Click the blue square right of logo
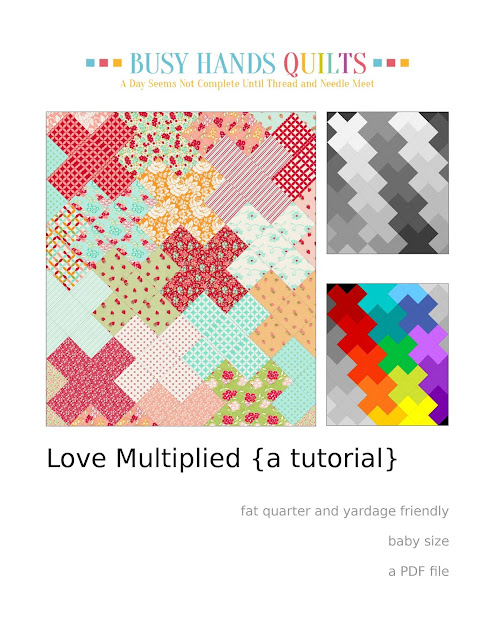 click(x=377, y=63)
